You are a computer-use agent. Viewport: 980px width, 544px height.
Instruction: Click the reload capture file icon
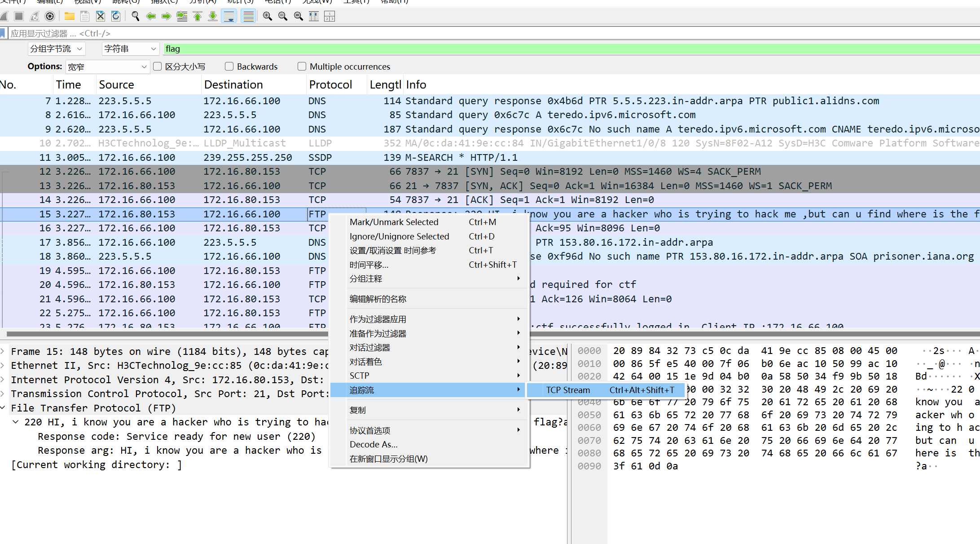pos(116,17)
